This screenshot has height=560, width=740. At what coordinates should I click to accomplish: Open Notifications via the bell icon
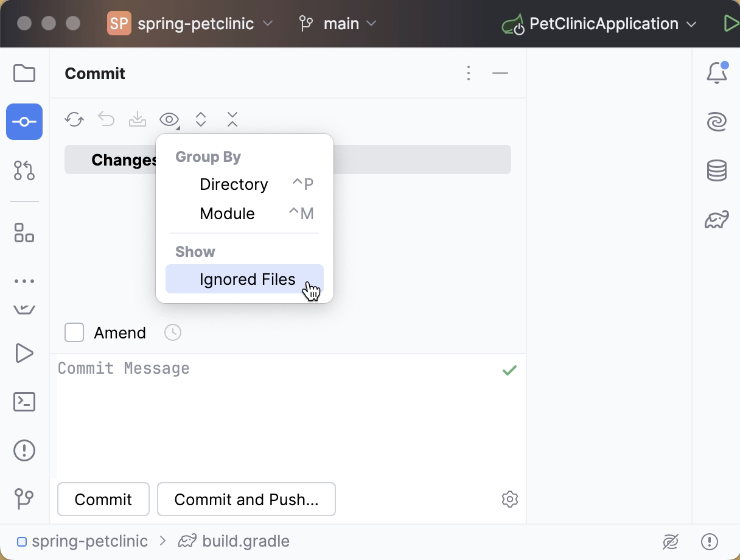coord(717,73)
